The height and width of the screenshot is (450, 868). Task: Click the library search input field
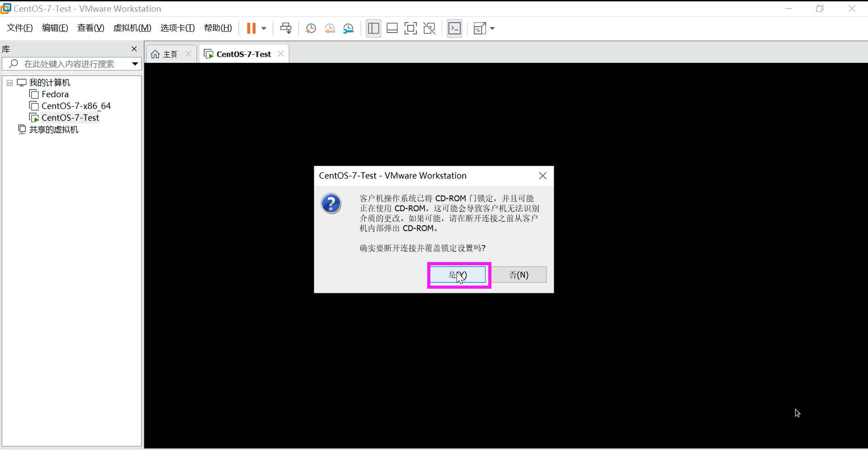(x=72, y=64)
